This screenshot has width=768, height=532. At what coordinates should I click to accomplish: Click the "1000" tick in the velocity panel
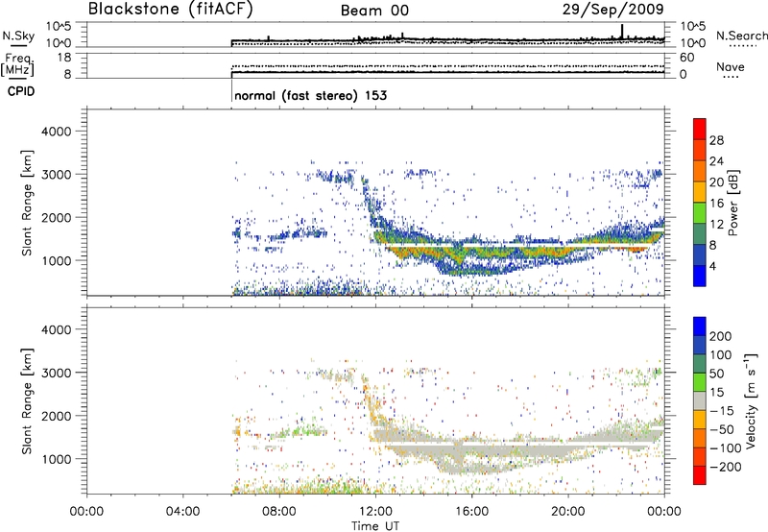[56, 459]
